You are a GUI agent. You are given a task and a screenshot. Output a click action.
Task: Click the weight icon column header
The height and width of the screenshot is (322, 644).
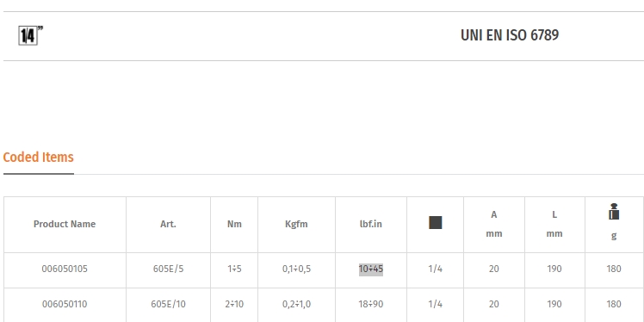tap(614, 212)
